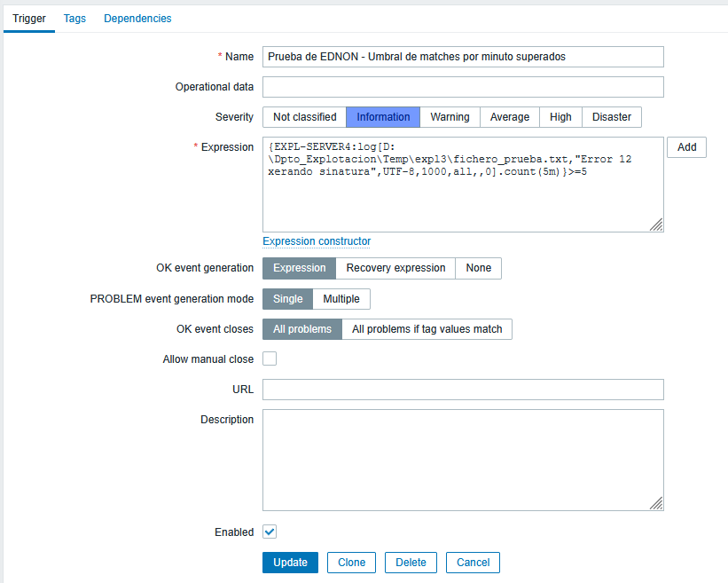Switch to the Tags tab
This screenshot has height=583, width=728.
[x=74, y=18]
